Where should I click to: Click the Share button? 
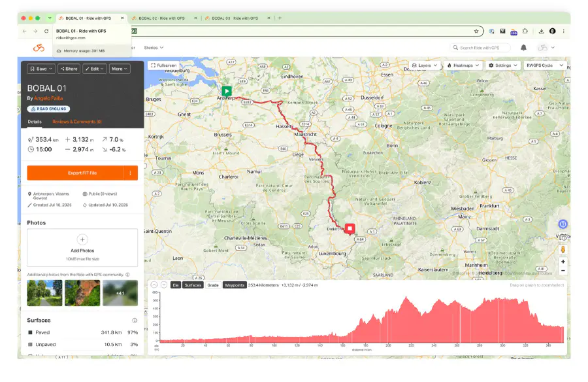coord(69,69)
